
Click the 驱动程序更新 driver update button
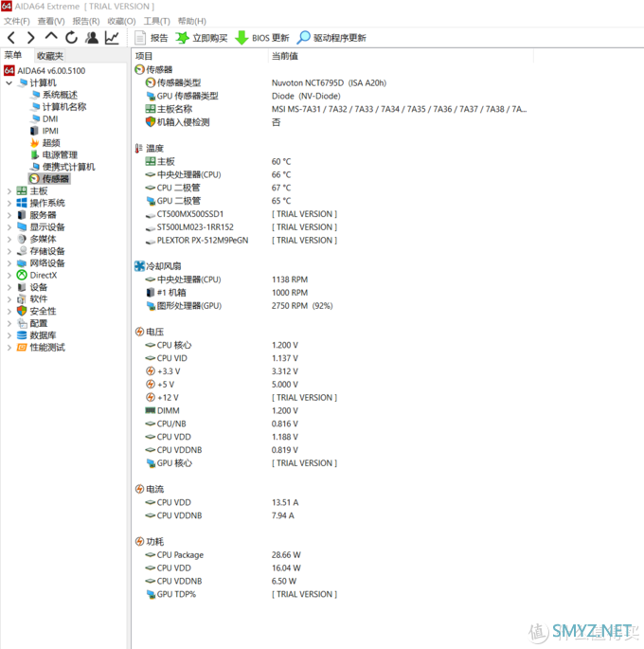click(331, 38)
